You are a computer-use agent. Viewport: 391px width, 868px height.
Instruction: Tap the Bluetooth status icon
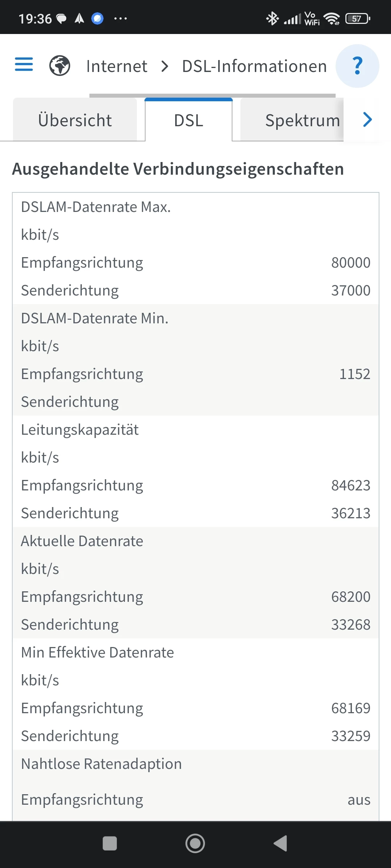[x=272, y=18]
